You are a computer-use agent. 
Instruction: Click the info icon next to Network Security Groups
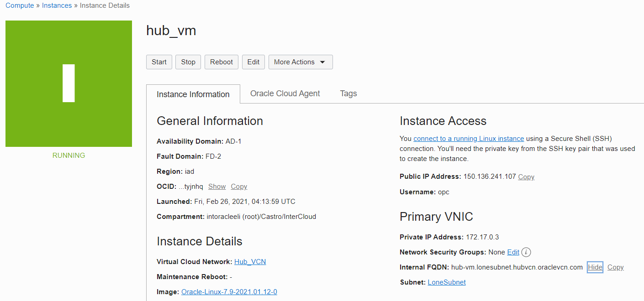pyautogui.click(x=526, y=252)
